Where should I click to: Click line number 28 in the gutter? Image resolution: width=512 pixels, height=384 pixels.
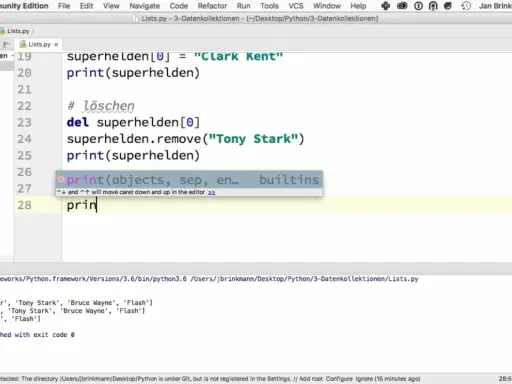tap(24, 205)
